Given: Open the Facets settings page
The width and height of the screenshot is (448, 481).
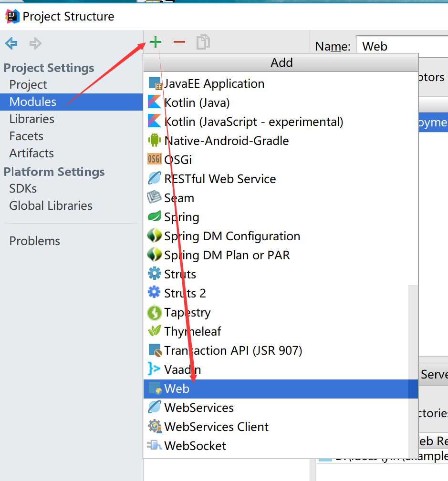Looking at the screenshot, I should coord(71,136).
